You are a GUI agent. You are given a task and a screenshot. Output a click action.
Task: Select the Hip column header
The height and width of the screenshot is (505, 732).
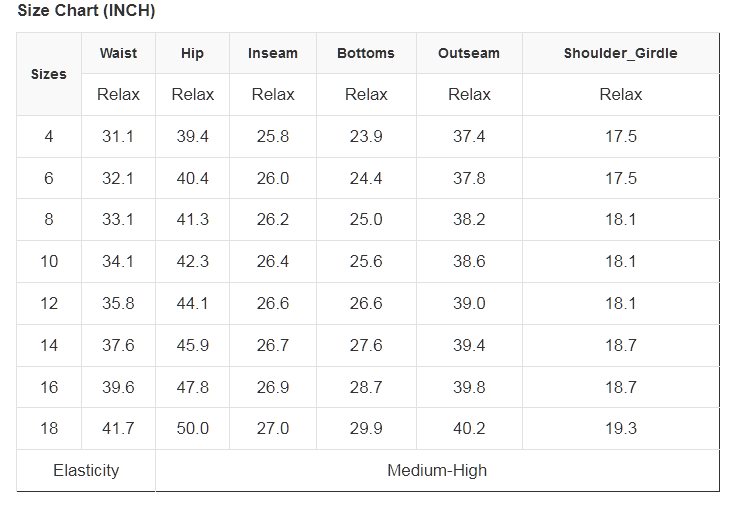(x=193, y=53)
